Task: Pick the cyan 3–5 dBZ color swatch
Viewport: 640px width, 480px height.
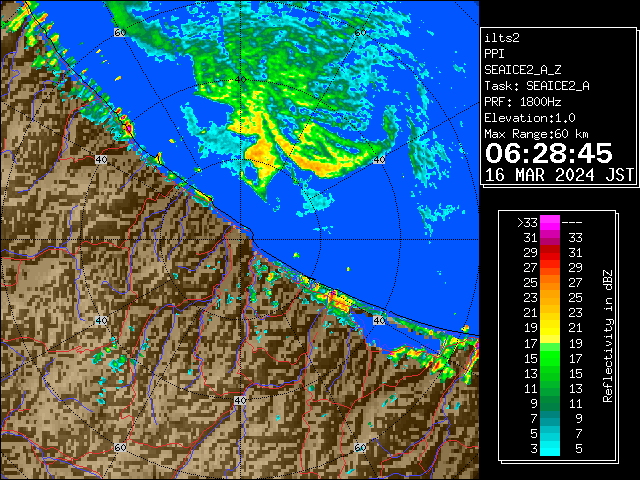Action: 550,449
